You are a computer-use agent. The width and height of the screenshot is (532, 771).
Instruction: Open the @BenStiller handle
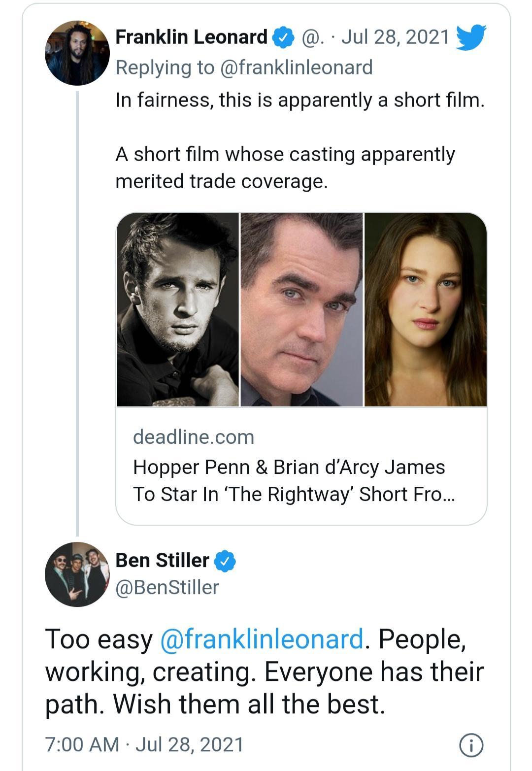tap(167, 587)
